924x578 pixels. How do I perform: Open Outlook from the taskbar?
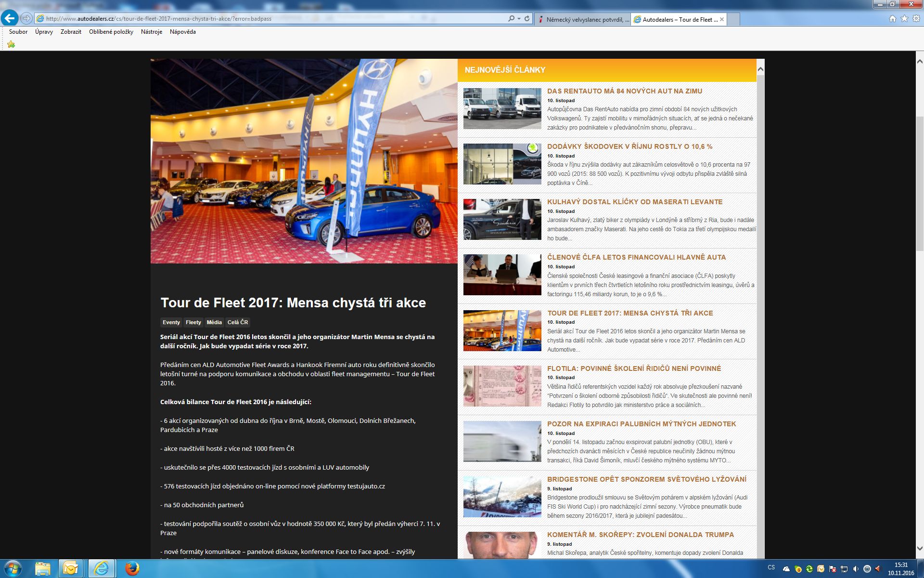71,569
